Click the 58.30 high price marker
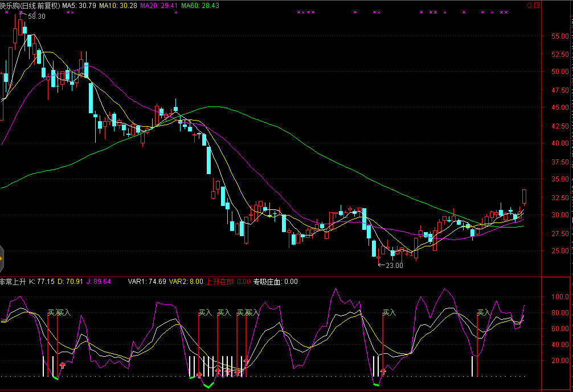Screen dimensions: 573x392 [36, 16]
